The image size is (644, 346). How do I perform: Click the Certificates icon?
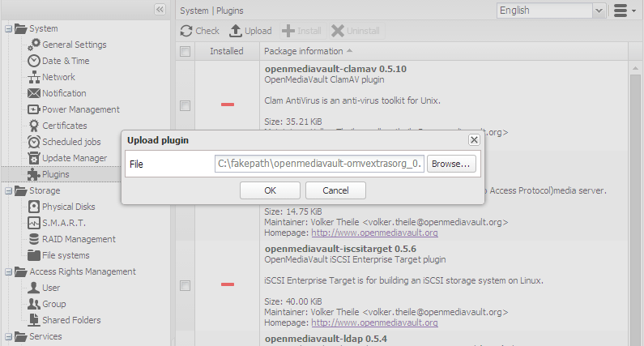point(34,126)
